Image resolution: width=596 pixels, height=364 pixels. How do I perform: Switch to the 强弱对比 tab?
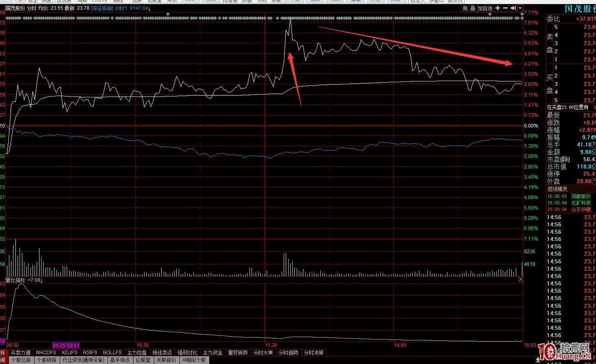click(187, 353)
